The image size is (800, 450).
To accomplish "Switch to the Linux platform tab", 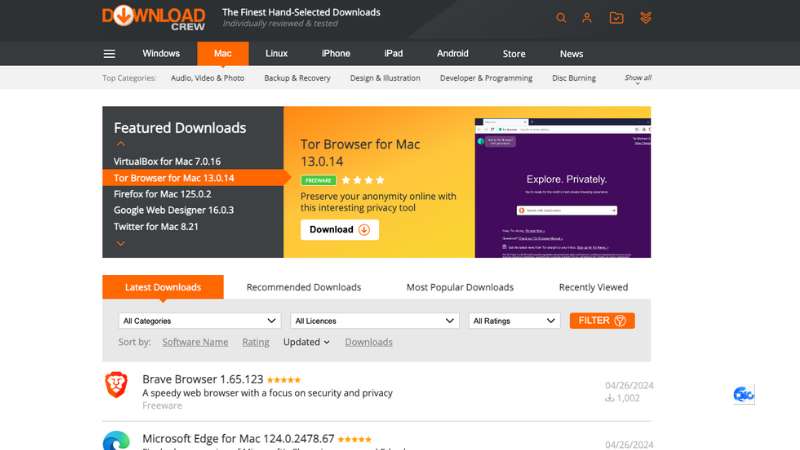I will [277, 54].
